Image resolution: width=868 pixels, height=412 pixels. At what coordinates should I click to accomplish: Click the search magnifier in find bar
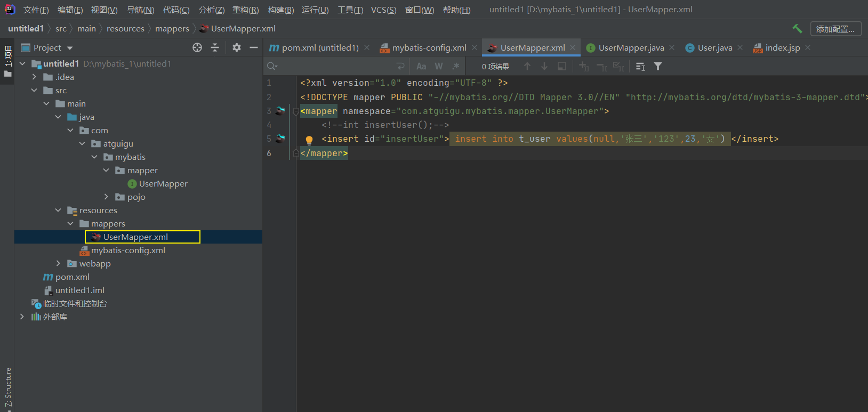click(272, 66)
